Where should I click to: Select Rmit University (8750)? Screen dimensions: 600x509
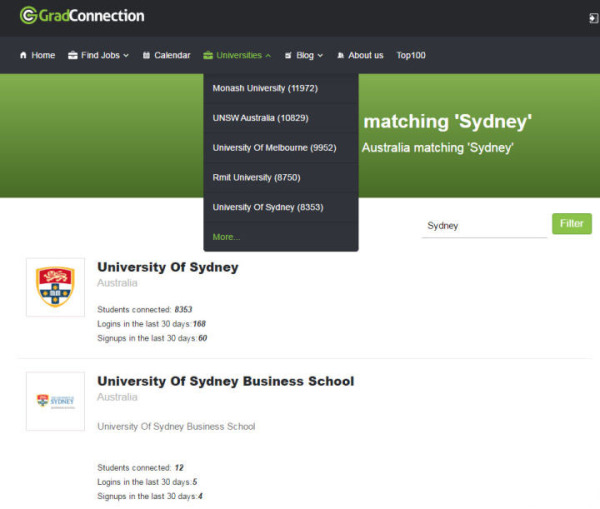coord(281,178)
